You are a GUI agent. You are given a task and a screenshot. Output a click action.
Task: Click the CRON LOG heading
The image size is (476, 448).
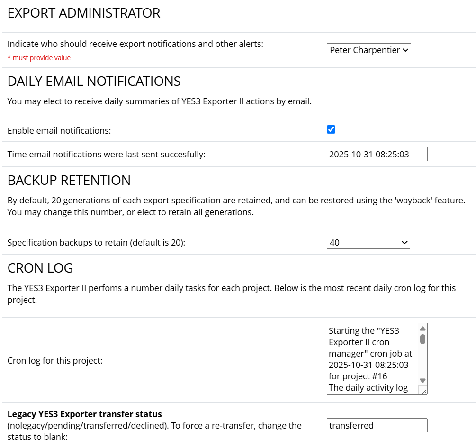tap(40, 268)
